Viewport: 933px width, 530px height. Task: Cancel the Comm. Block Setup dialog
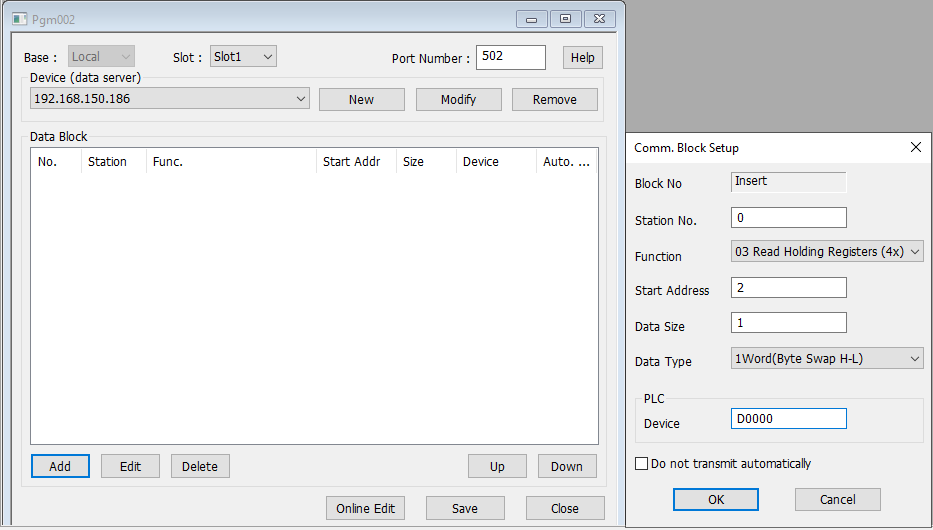coord(838,500)
